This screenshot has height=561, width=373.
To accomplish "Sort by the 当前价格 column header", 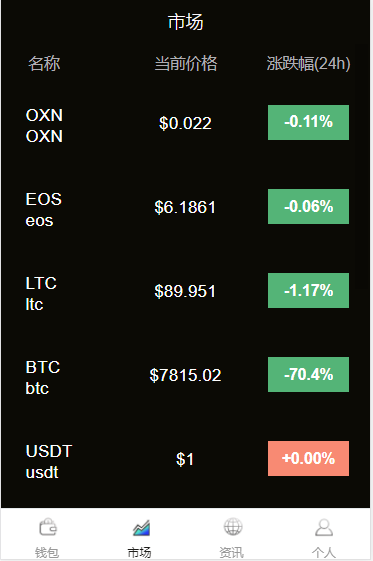I will [x=186, y=64].
